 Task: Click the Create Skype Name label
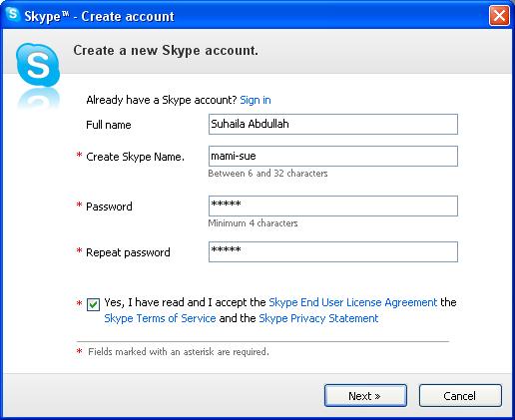[135, 157]
